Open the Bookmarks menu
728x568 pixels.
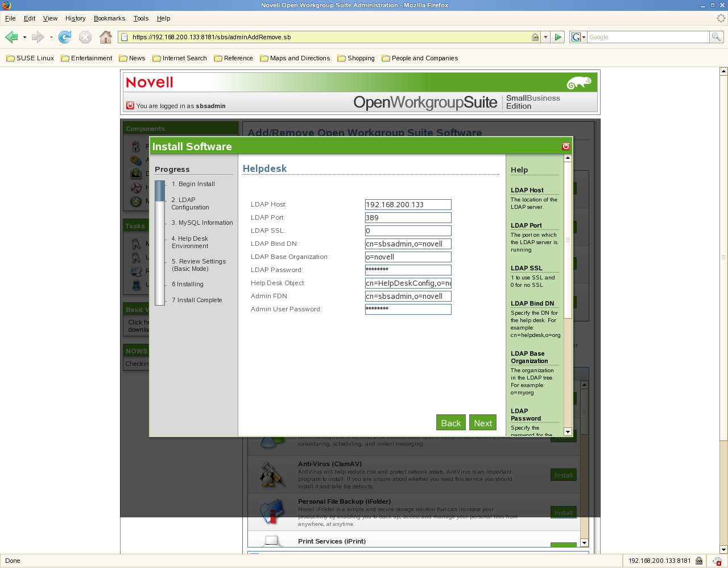pyautogui.click(x=109, y=18)
